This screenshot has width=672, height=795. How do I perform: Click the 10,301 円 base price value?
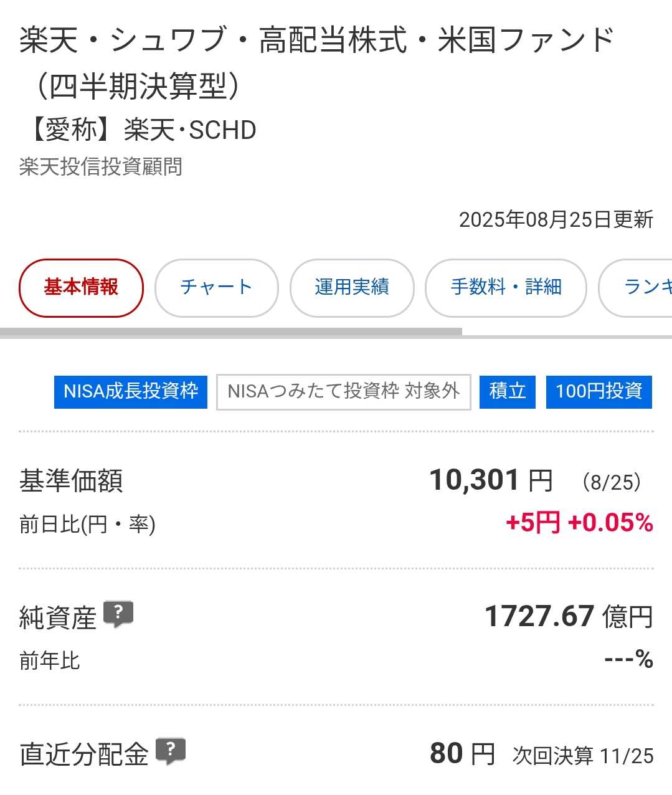491,480
